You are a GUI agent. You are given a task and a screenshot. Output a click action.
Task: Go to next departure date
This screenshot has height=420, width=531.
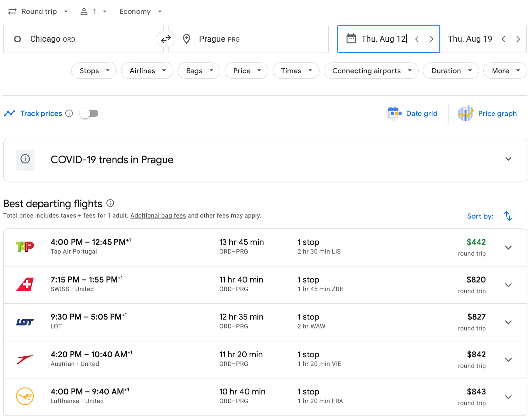pyautogui.click(x=431, y=39)
